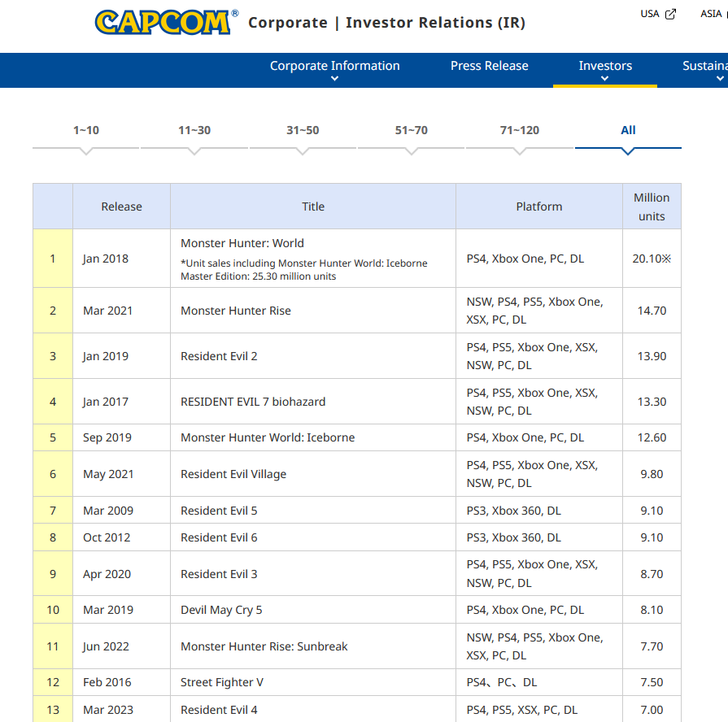Click the 20.10 million units value
The height and width of the screenshot is (722, 728).
[x=652, y=259]
